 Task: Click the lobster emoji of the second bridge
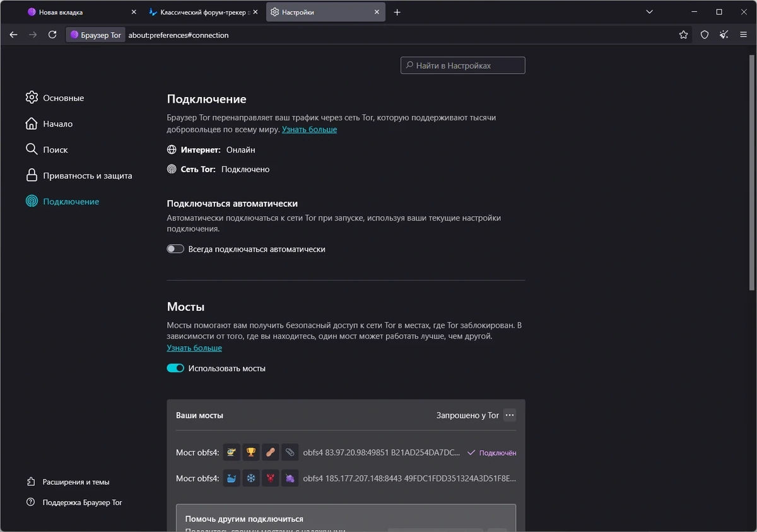tap(270, 478)
